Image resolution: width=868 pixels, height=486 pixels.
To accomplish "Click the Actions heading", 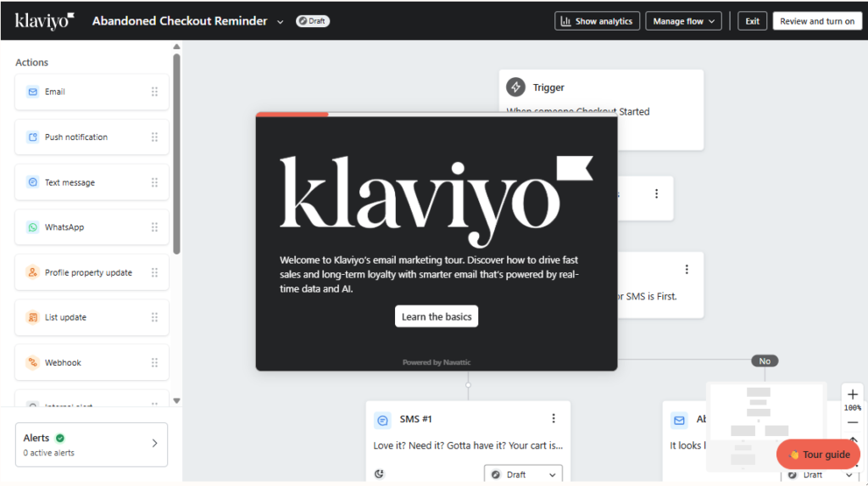I will coord(31,63).
